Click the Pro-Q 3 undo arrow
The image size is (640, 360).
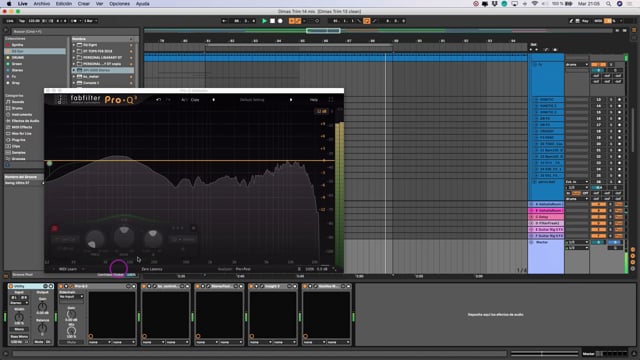tap(158, 100)
